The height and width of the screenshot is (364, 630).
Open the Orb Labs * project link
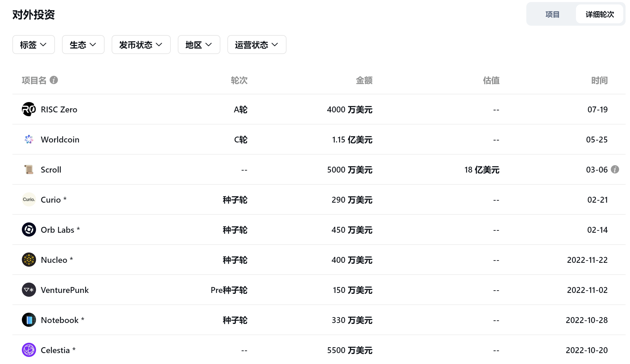click(x=60, y=230)
